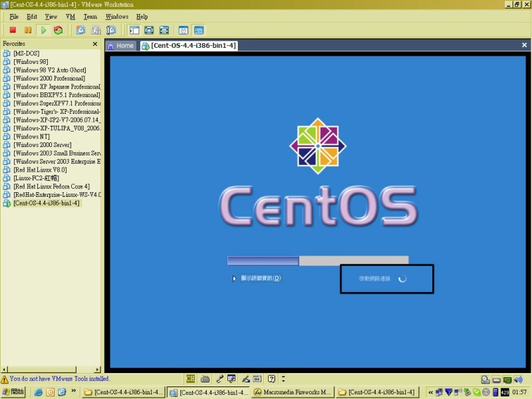Switch to the Home tab
532x399 pixels.
[x=121, y=46]
